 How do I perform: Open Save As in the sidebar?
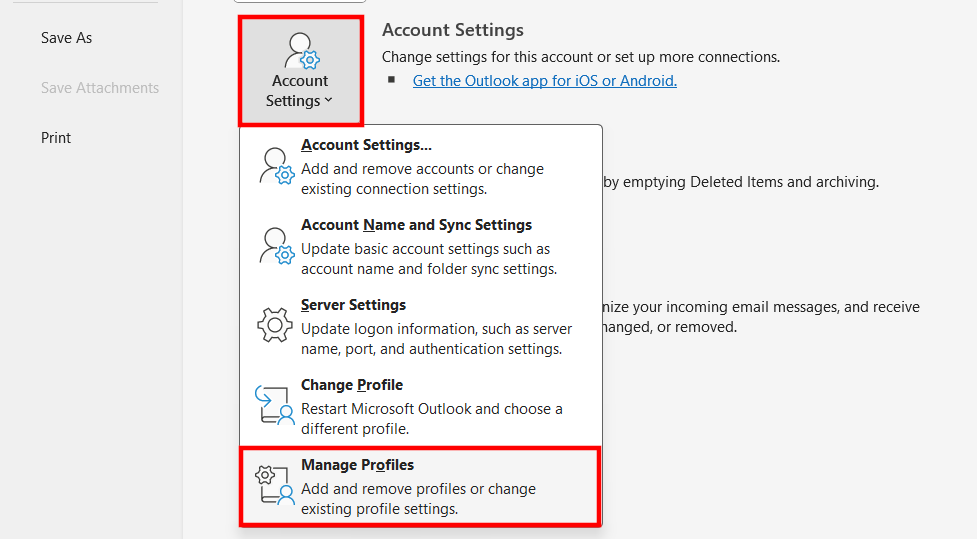(x=66, y=38)
